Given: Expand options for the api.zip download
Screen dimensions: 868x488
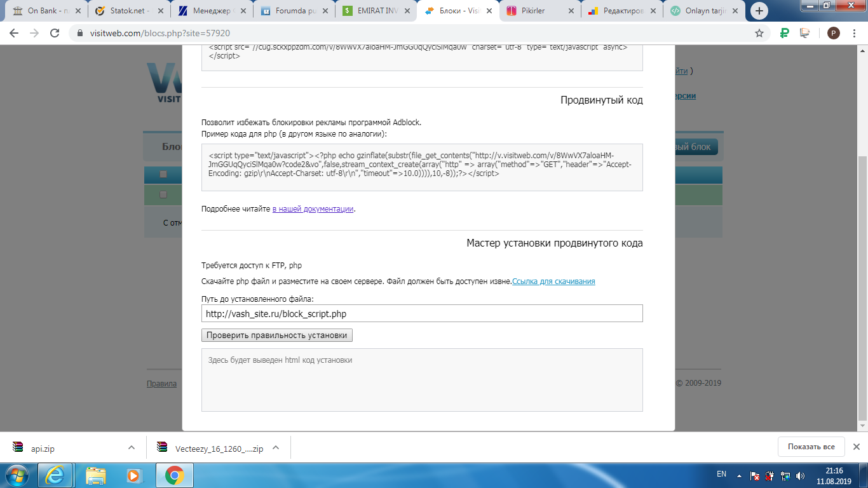Looking at the screenshot, I should pos(132,447).
